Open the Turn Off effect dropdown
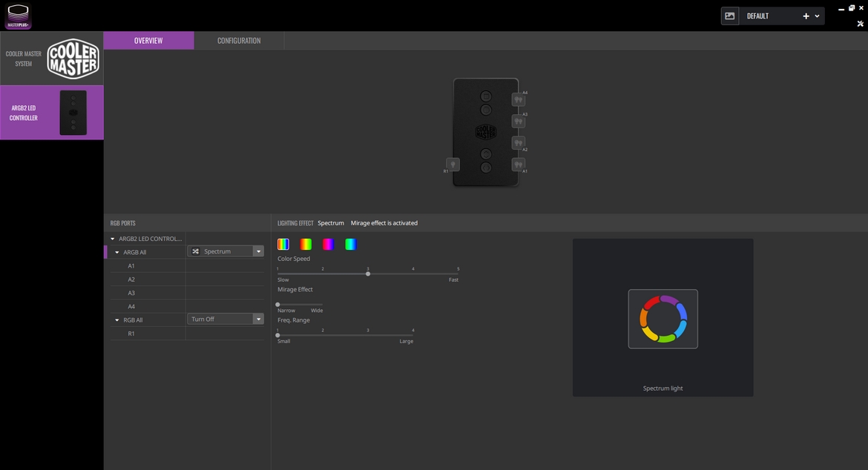The image size is (868, 470). pos(226,319)
